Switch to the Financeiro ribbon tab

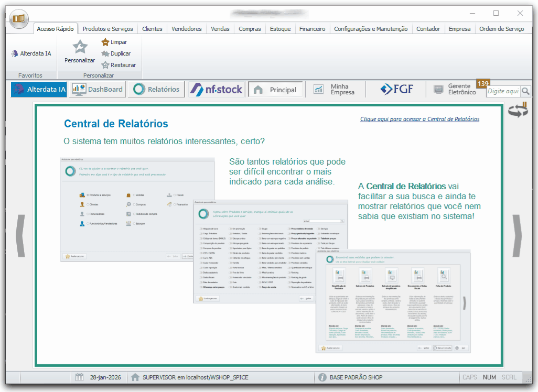coord(313,29)
